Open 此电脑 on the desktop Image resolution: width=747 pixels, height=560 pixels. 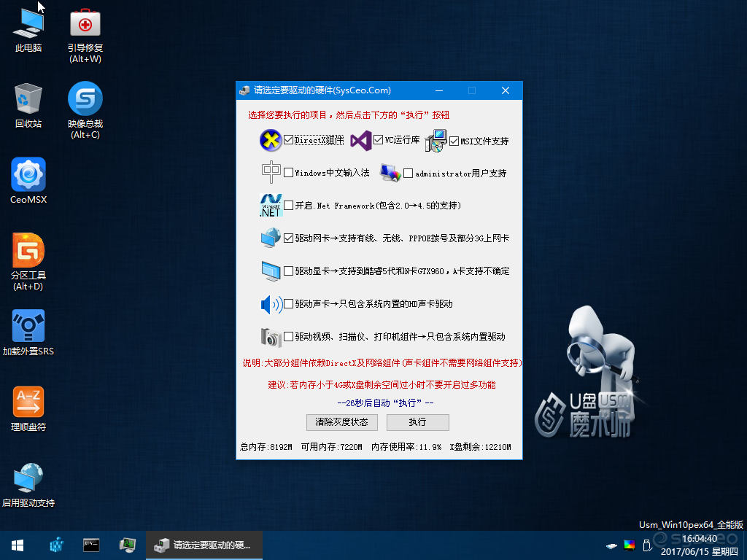pos(28,29)
